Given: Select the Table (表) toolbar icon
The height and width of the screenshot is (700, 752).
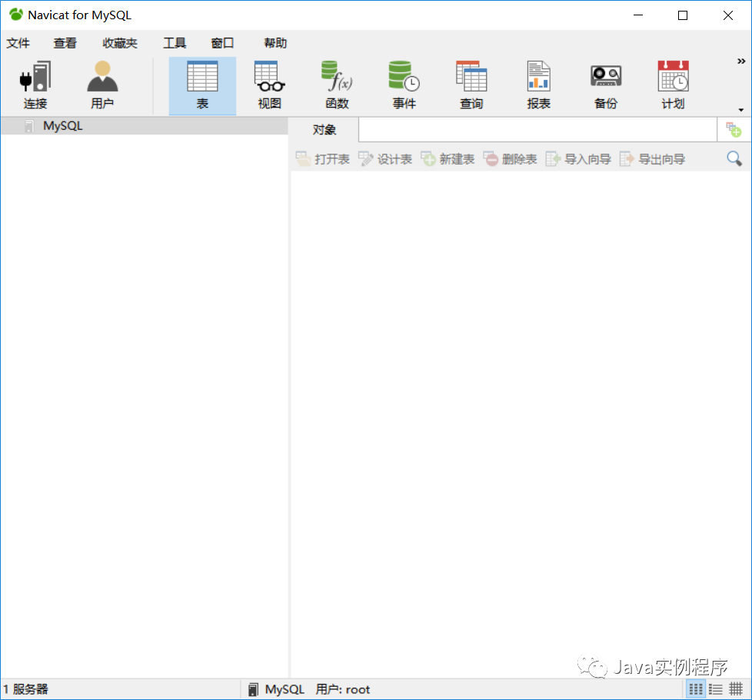Looking at the screenshot, I should pos(202,86).
